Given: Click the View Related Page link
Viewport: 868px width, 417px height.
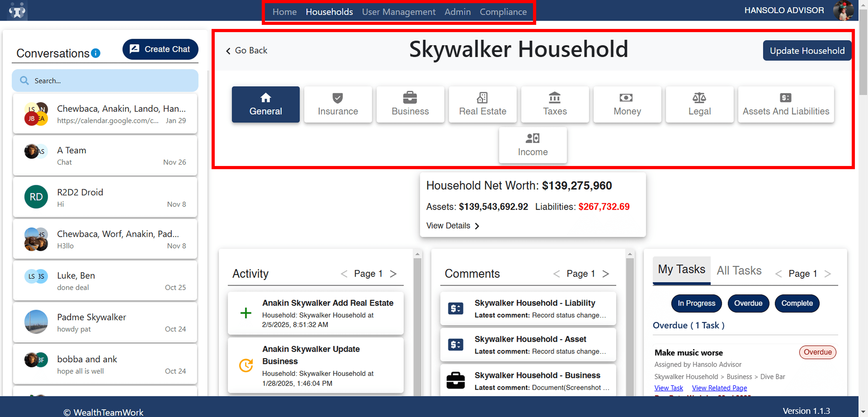Looking at the screenshot, I should (719, 388).
